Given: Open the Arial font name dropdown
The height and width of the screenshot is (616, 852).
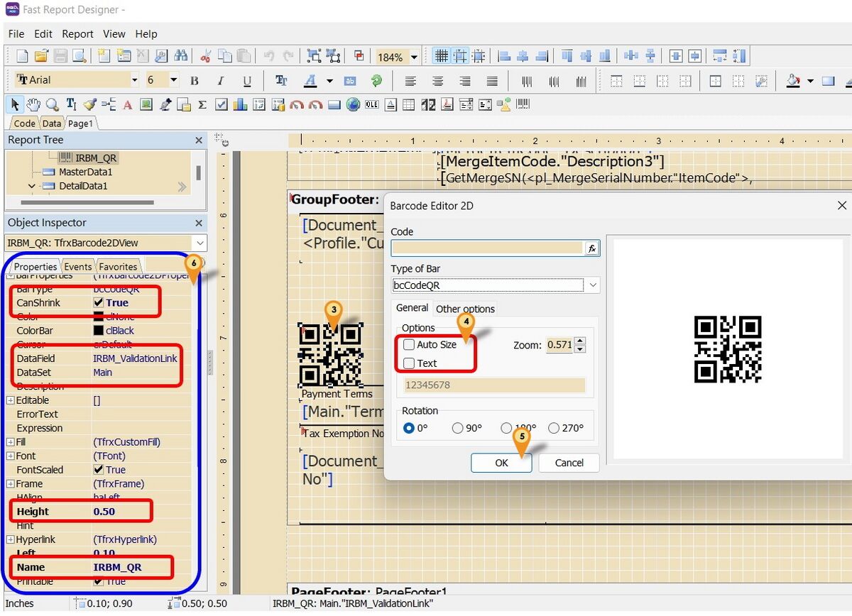Looking at the screenshot, I should tap(136, 79).
